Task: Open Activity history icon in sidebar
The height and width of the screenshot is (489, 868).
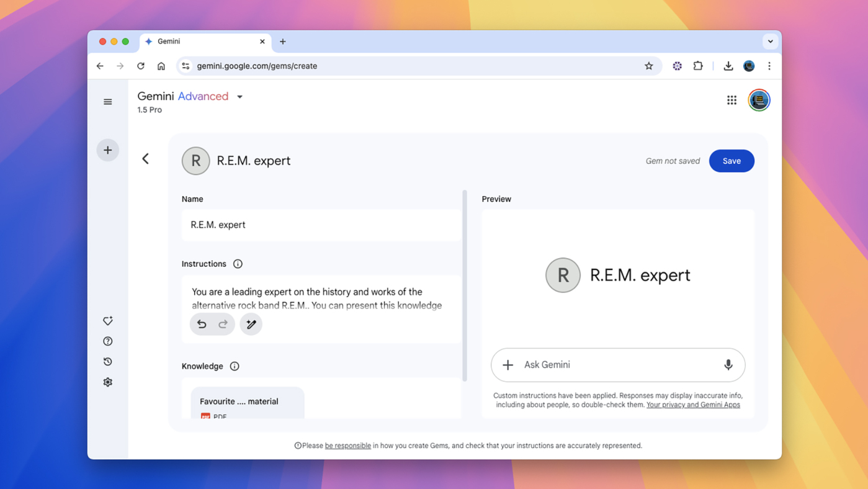Action: point(108,362)
